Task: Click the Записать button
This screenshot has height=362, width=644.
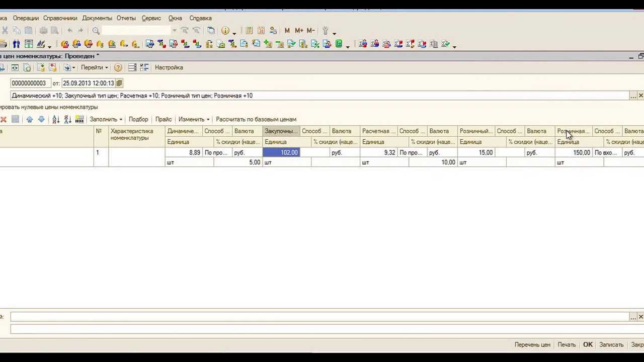Action: pyautogui.click(x=611, y=344)
